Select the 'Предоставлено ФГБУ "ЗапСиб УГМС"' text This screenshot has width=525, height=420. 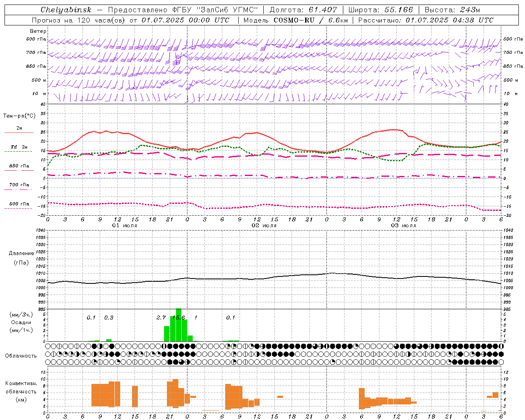(183, 10)
